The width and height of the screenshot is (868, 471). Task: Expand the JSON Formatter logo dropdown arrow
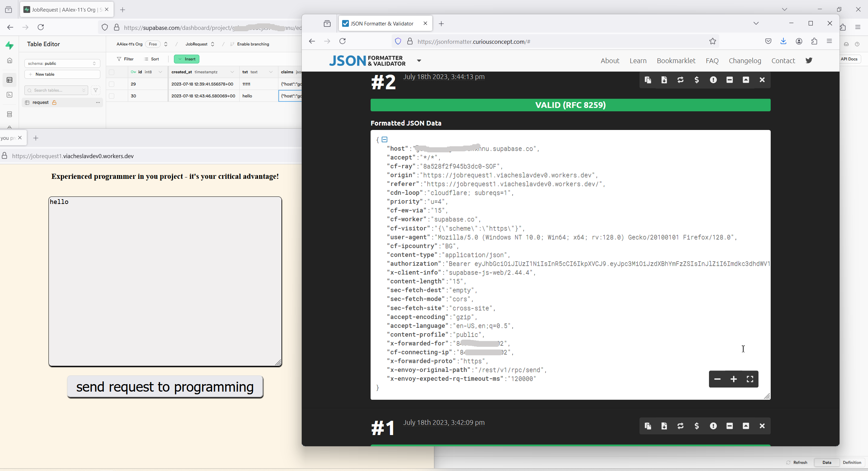coord(419,61)
